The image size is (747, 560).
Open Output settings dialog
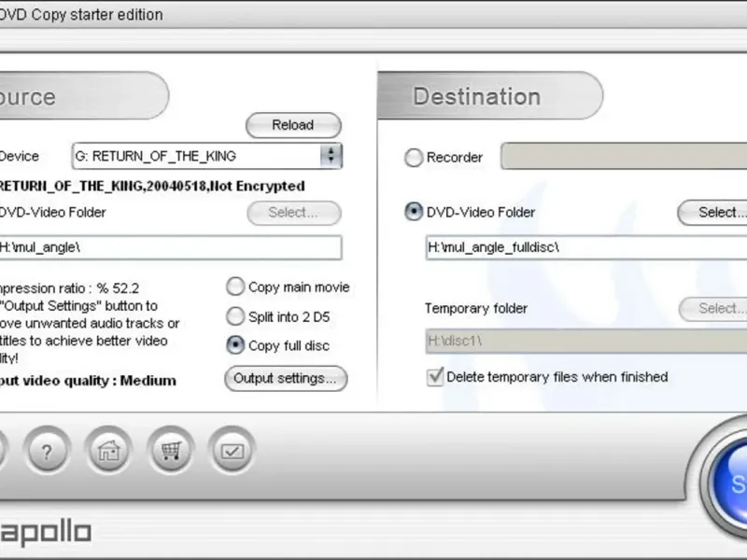click(286, 379)
